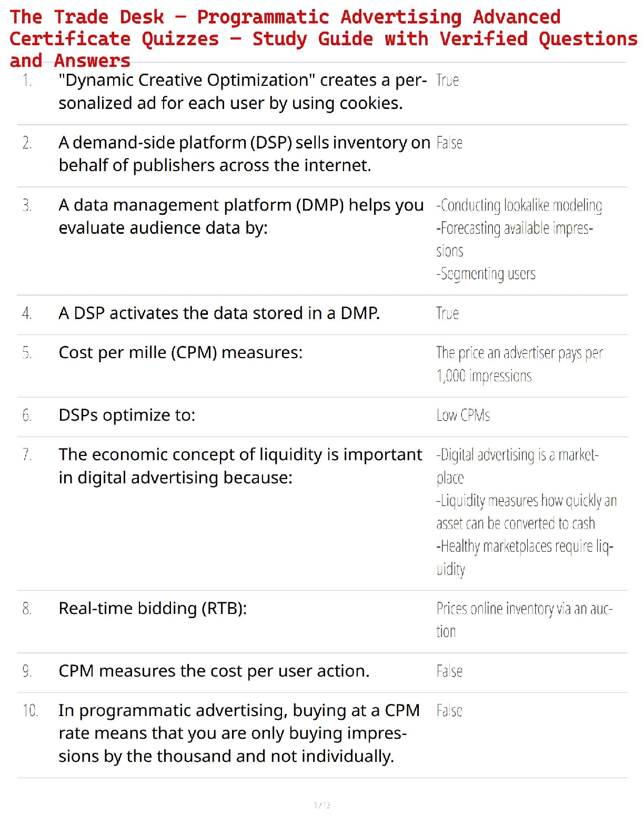This screenshot has width=644, height=834.
Task: Select the False answer for question 2
Action: coord(449,143)
